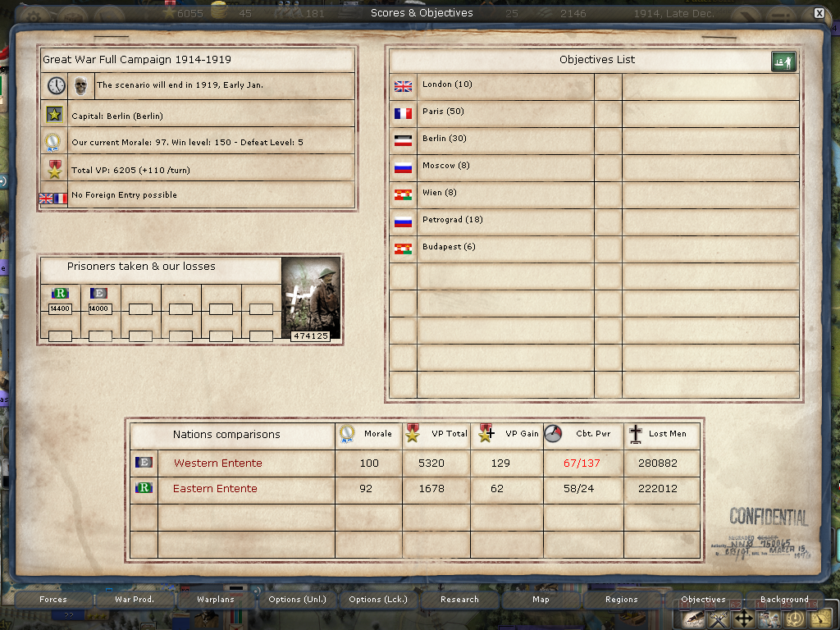Screen dimensions: 840x630
Task: Open the Research tab
Action: click(x=459, y=600)
